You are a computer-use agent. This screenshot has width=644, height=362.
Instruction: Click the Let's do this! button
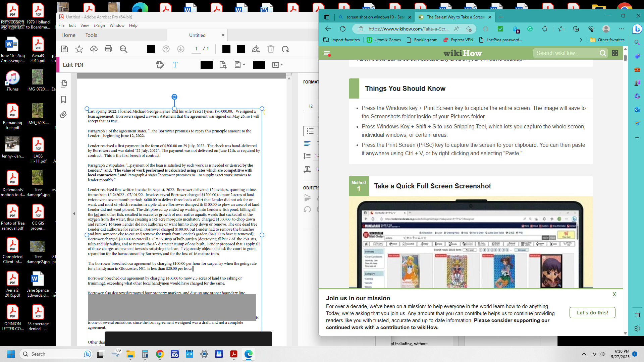point(592,312)
